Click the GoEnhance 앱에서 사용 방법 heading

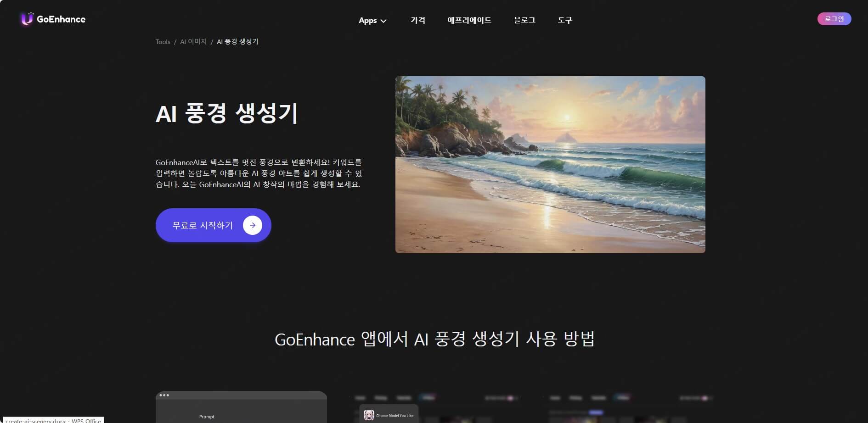(x=434, y=339)
